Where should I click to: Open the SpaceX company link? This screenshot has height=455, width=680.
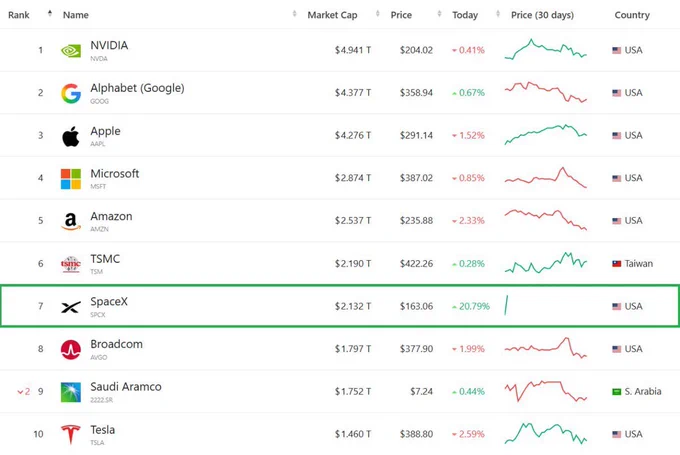click(x=109, y=301)
